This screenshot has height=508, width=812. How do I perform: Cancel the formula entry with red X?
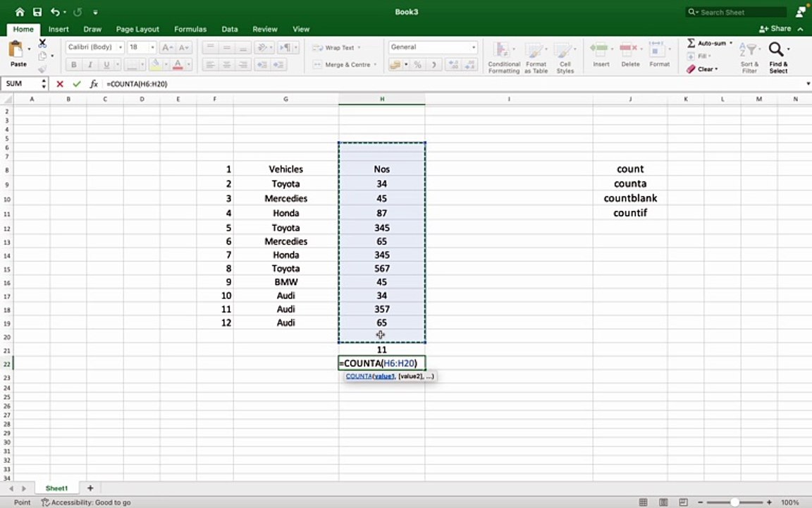tap(59, 83)
